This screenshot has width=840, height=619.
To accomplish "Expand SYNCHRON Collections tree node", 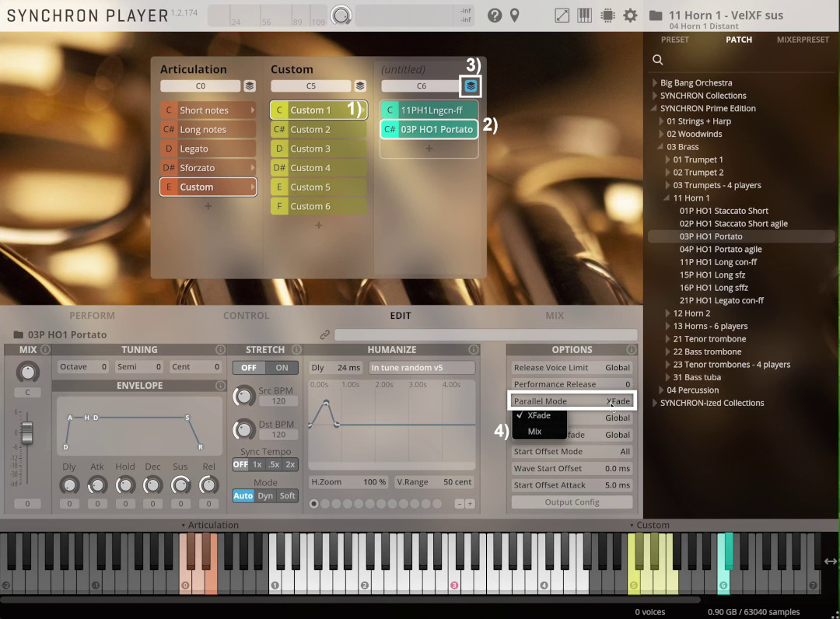I will tap(655, 96).
